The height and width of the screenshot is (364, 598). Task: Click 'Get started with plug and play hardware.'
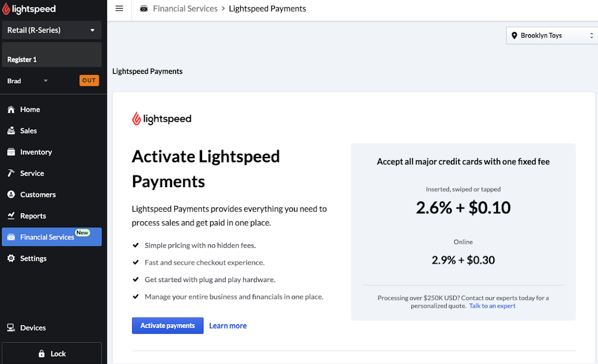pos(210,279)
